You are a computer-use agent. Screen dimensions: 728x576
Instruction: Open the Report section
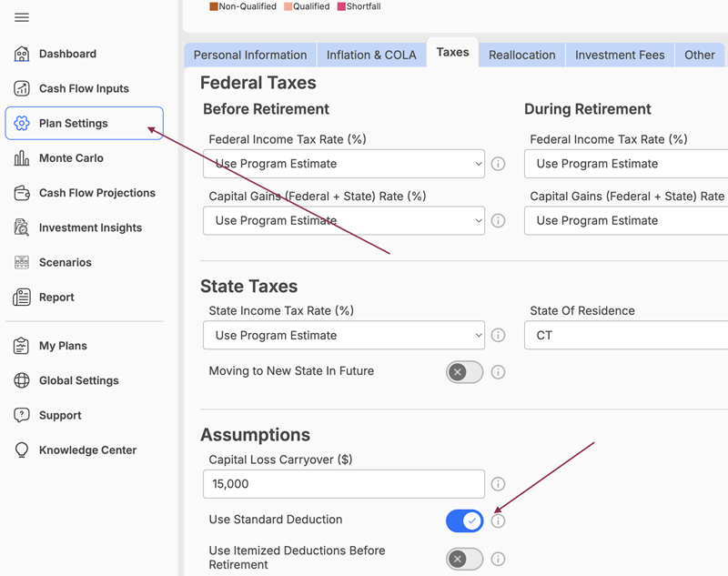click(x=56, y=297)
